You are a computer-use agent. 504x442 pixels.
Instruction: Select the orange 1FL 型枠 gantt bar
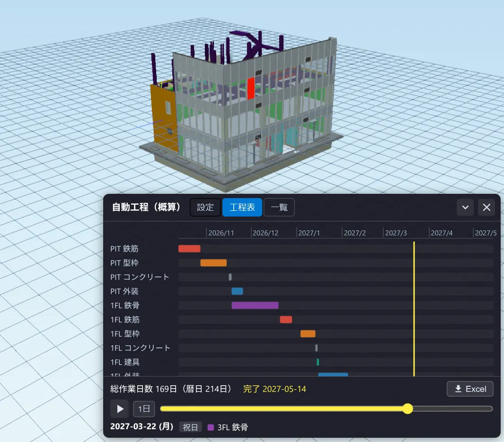[x=308, y=333]
